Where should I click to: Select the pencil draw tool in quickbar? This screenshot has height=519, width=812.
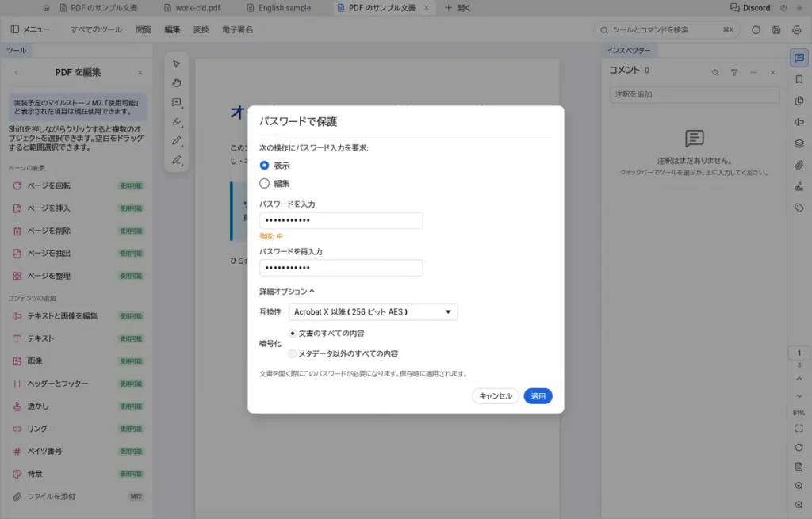coord(177,141)
